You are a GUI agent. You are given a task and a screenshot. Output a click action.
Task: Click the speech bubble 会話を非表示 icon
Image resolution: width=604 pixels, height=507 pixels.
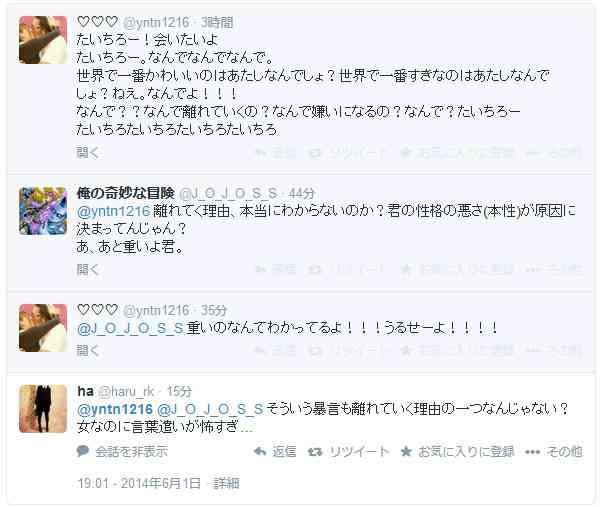point(83,451)
